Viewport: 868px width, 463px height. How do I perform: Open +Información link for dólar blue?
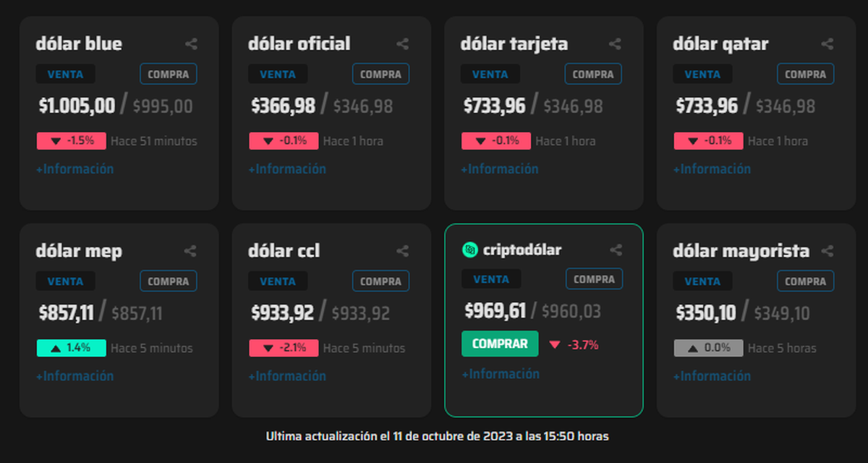tap(75, 169)
